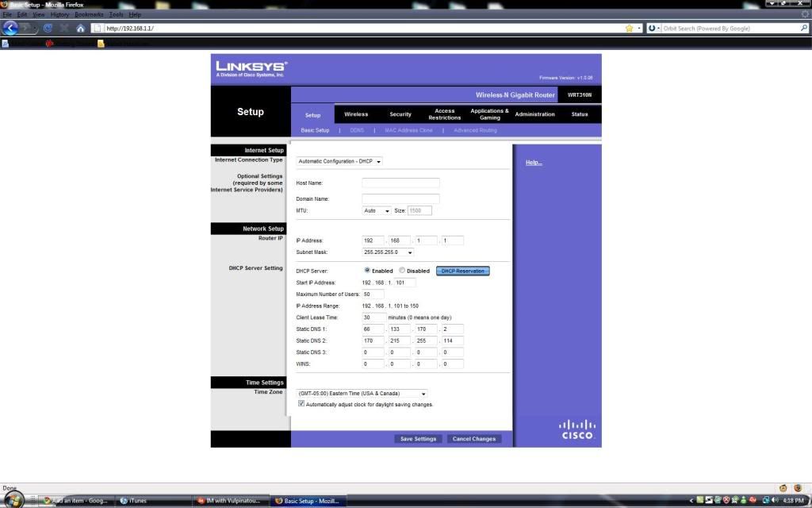Click the Start IP Address 101 field

click(405, 283)
